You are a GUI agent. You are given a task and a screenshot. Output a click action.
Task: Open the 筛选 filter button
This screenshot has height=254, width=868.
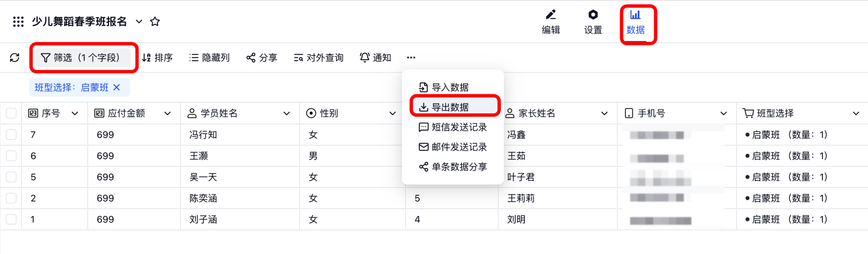[82, 58]
